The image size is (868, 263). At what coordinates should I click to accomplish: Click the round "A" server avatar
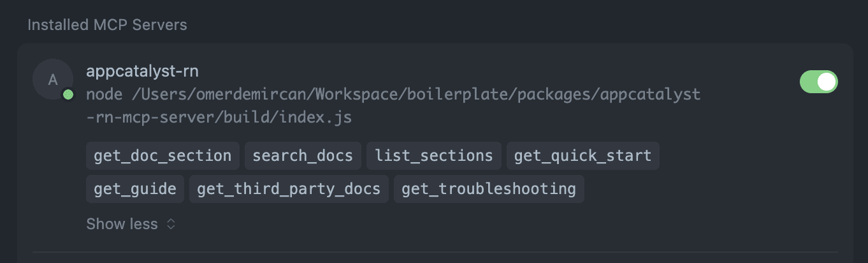53,79
